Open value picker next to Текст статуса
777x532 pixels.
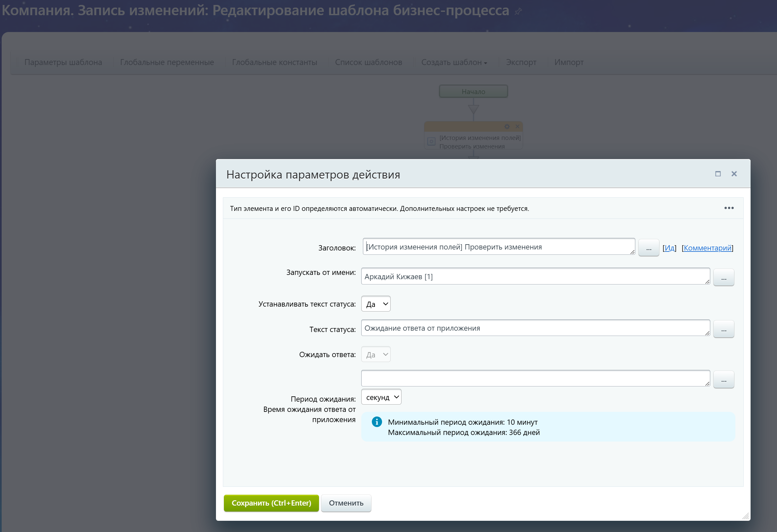point(724,329)
